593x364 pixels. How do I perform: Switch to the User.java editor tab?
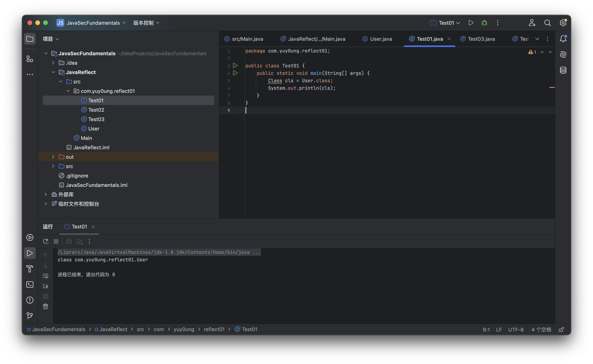(x=381, y=39)
